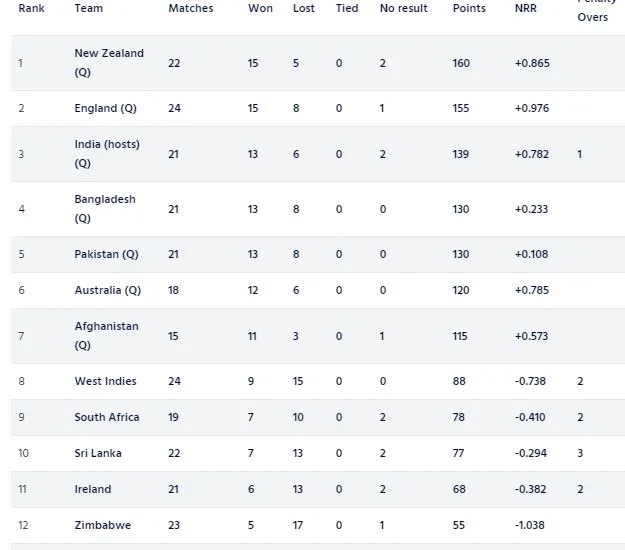Click the Pakistan (Q) team name
625x550 pixels.
pyautogui.click(x=106, y=254)
